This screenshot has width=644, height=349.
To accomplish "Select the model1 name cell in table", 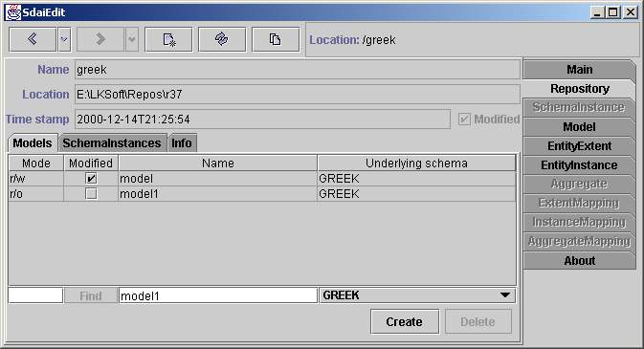I will tap(217, 194).
